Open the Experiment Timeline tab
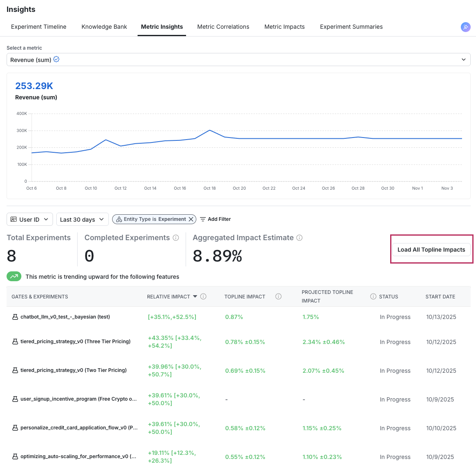The image size is (476, 468). point(39,27)
